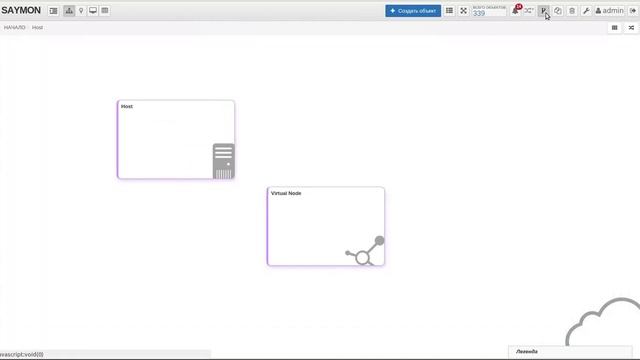The image size is (640, 360).
Task: Select the Host object card
Action: [x=176, y=140]
